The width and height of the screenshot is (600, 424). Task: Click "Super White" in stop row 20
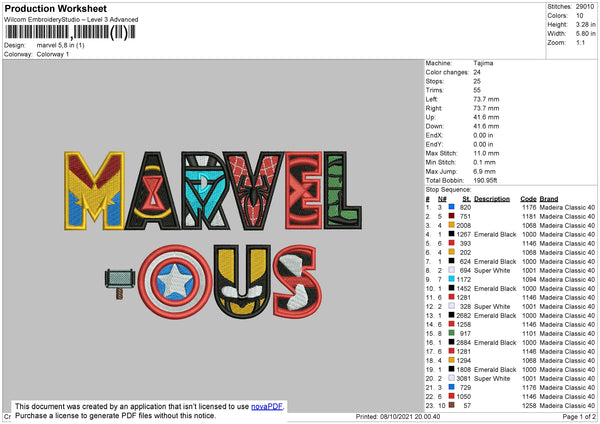(x=492, y=378)
